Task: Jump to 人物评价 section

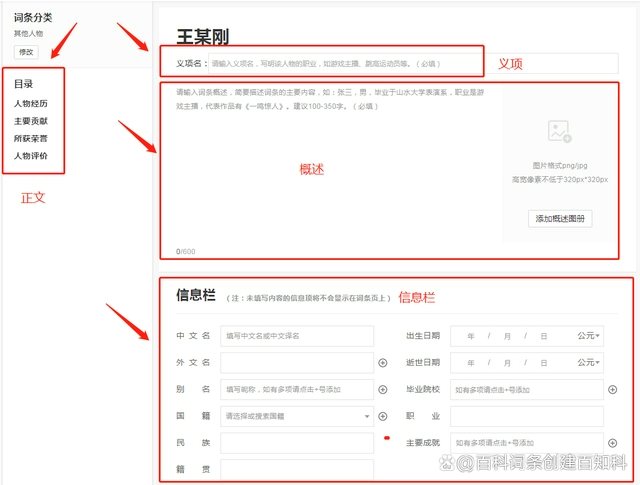Action: (x=30, y=156)
